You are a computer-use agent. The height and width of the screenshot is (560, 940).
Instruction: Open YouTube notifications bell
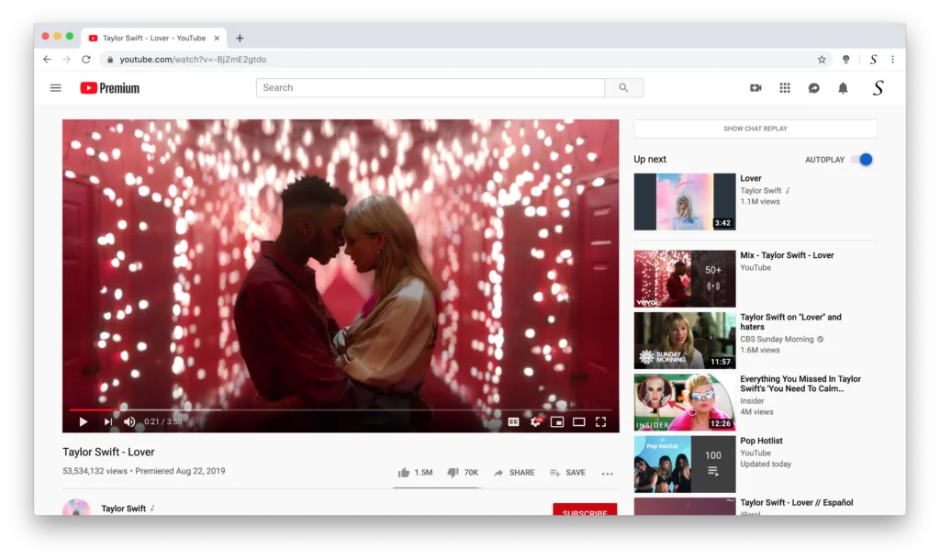point(844,87)
